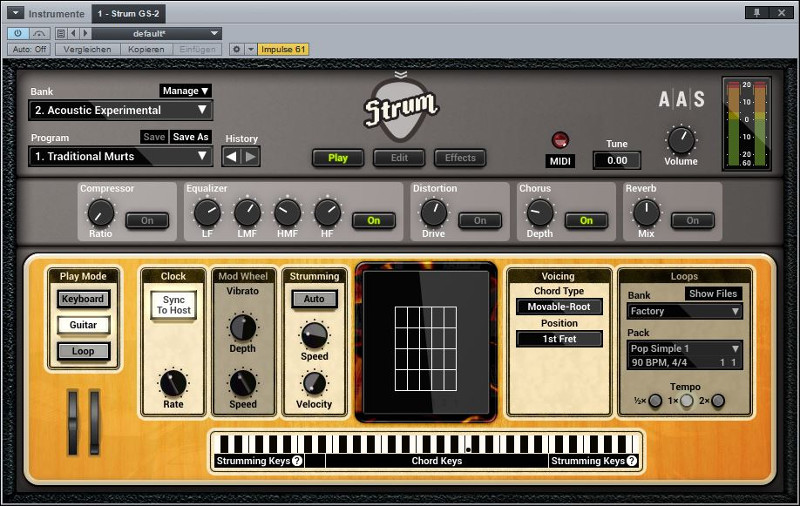This screenshot has width=800, height=506.
Task: Toggle the plugin power bypass icon
Action: (18, 34)
